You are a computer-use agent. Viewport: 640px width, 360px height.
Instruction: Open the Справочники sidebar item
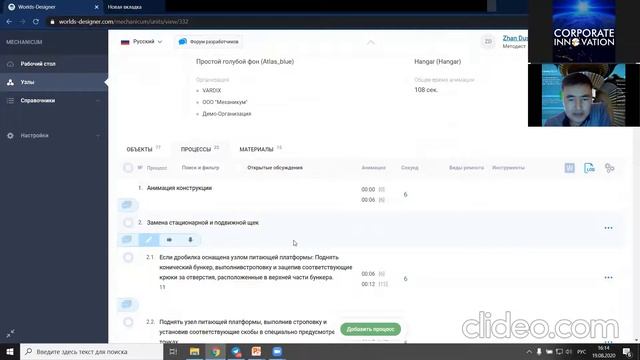point(38,100)
